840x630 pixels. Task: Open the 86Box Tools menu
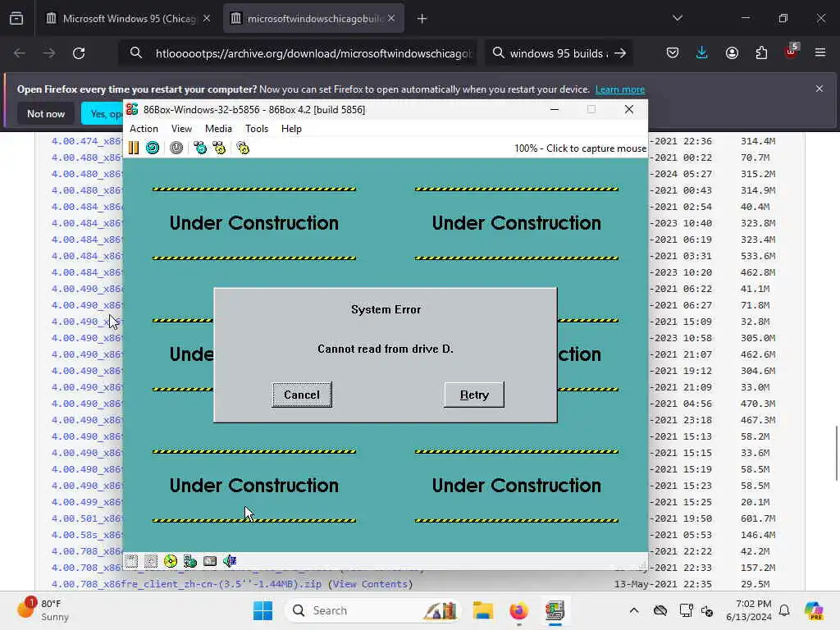257,129
